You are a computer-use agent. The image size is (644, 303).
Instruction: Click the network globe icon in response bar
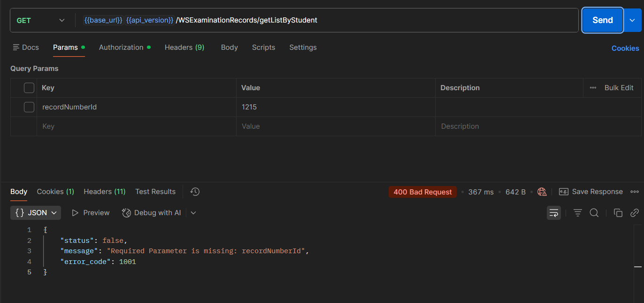pyautogui.click(x=542, y=192)
